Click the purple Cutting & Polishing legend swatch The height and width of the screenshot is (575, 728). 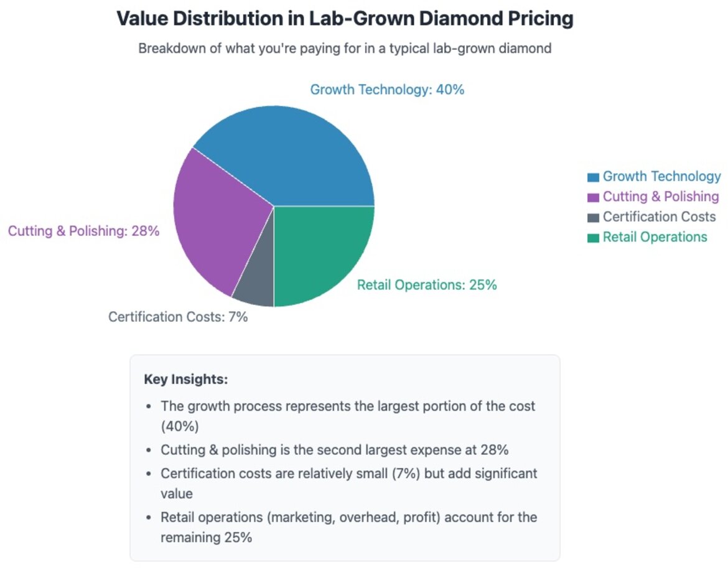pyautogui.click(x=593, y=197)
